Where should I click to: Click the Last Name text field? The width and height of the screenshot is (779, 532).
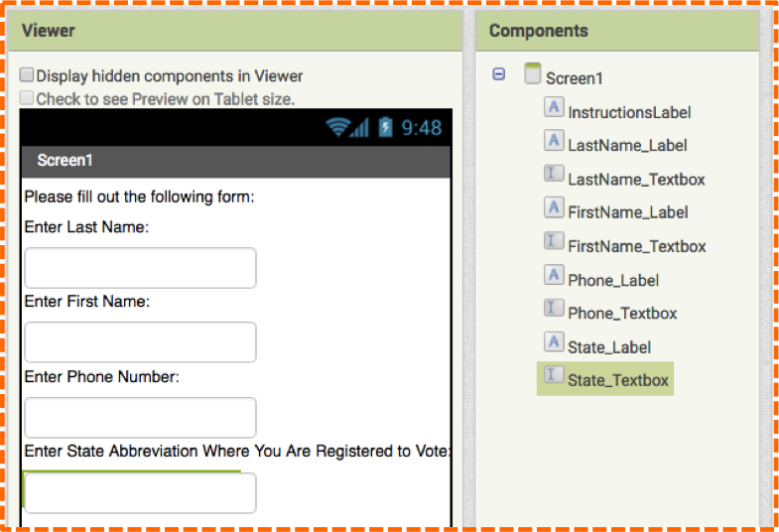click(141, 268)
